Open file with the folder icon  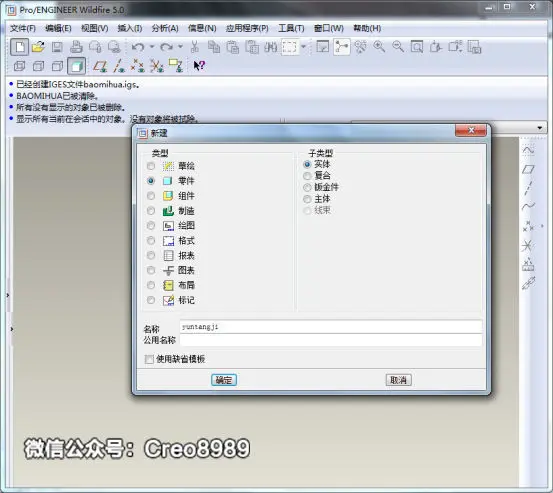click(38, 47)
